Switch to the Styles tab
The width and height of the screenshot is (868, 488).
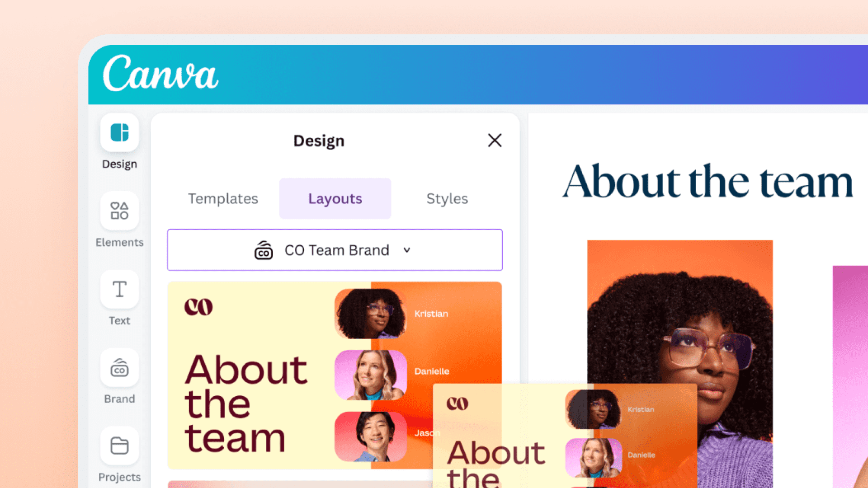[447, 198]
